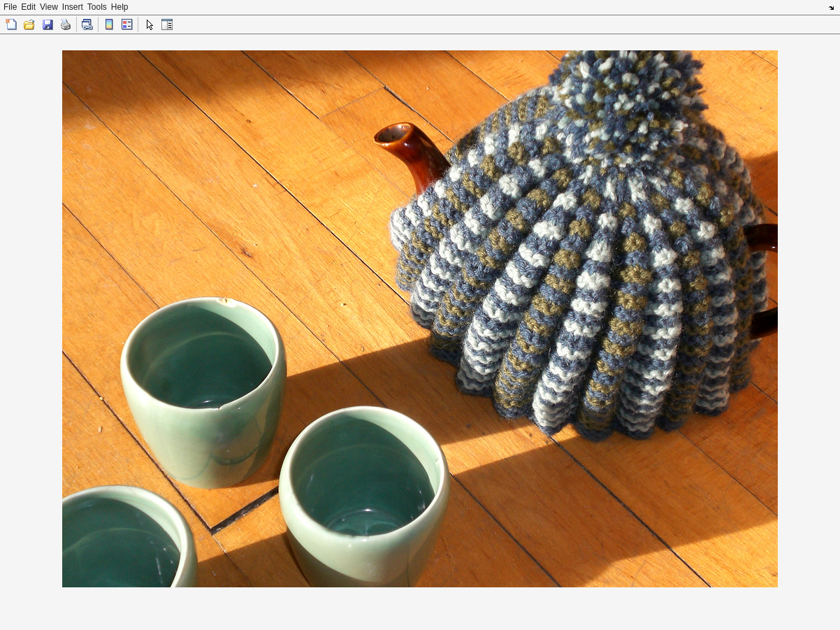Save the figure with the floppy disk icon
The width and height of the screenshot is (840, 630).
pyautogui.click(x=48, y=24)
